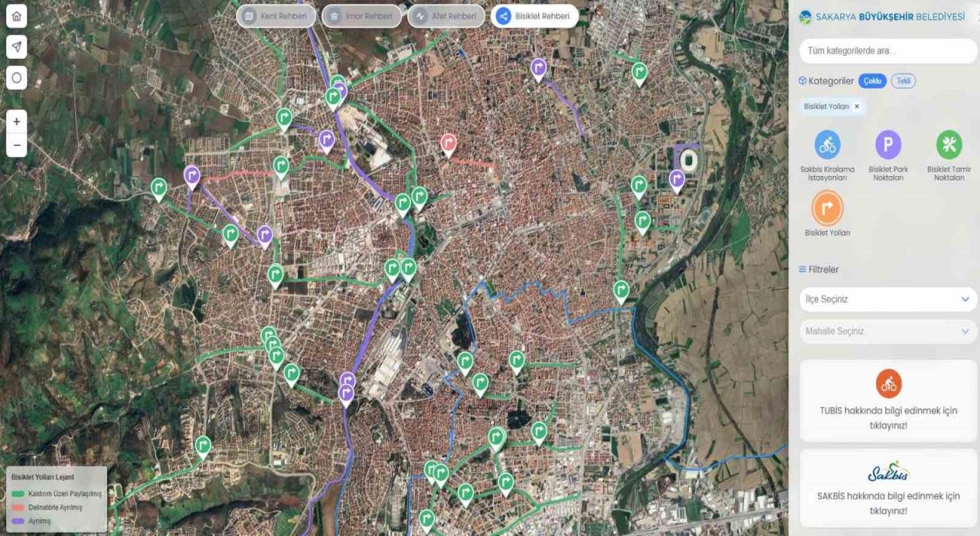Select Bisiklet Tamir Noktaları icon
Image resolution: width=980 pixels, height=536 pixels.
pyautogui.click(x=949, y=145)
